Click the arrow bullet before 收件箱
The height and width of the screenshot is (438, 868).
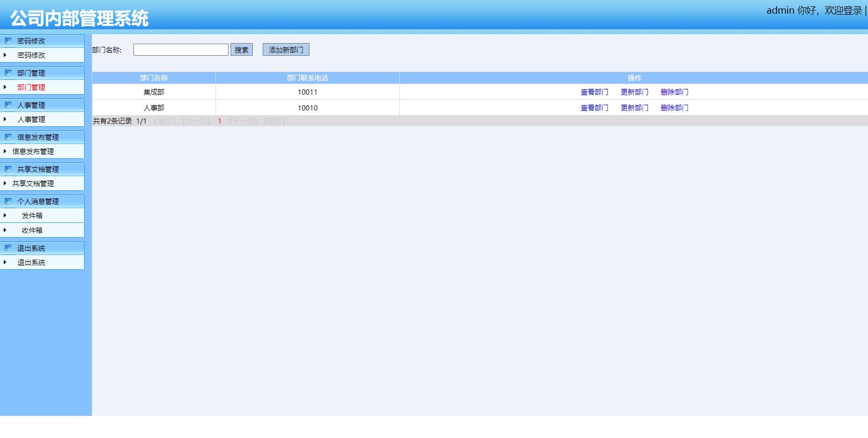[5, 230]
